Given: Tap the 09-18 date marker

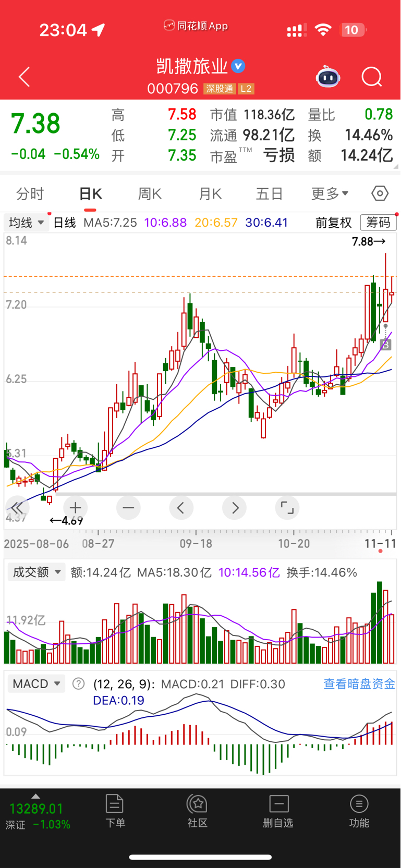Looking at the screenshot, I should pyautogui.click(x=196, y=544).
